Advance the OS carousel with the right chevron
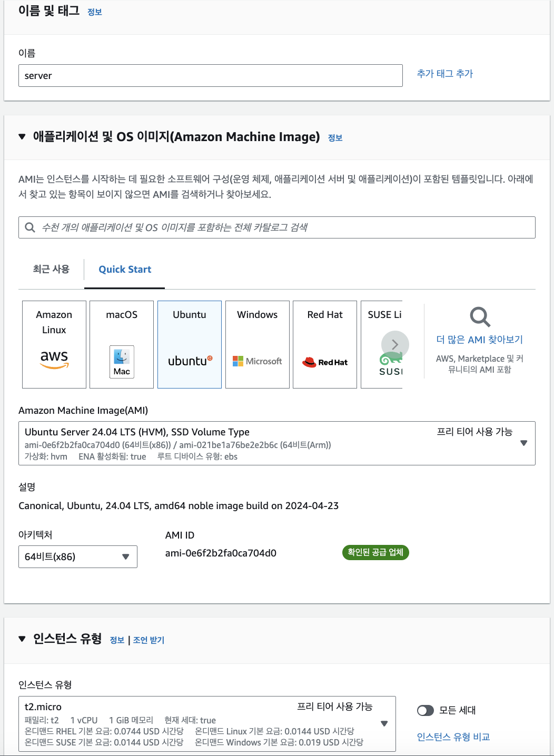The image size is (554, 756). [395, 345]
